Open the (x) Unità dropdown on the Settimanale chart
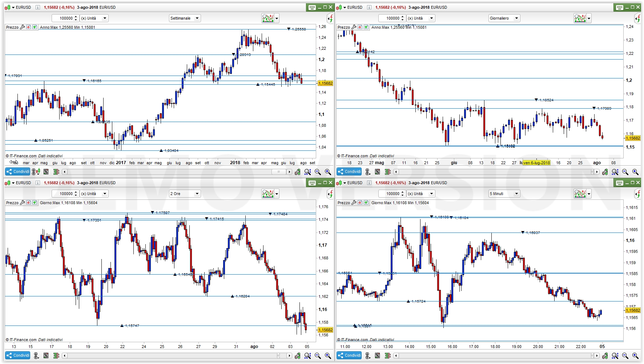 click(x=94, y=18)
